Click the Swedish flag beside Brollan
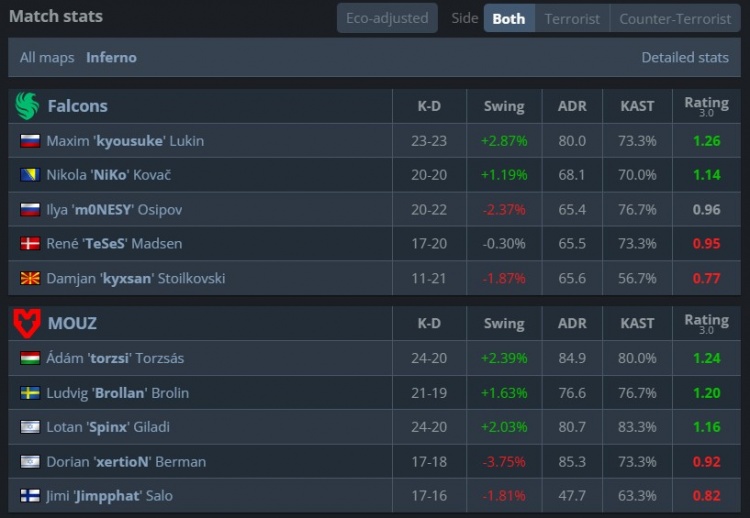This screenshot has width=750, height=518. point(29,393)
